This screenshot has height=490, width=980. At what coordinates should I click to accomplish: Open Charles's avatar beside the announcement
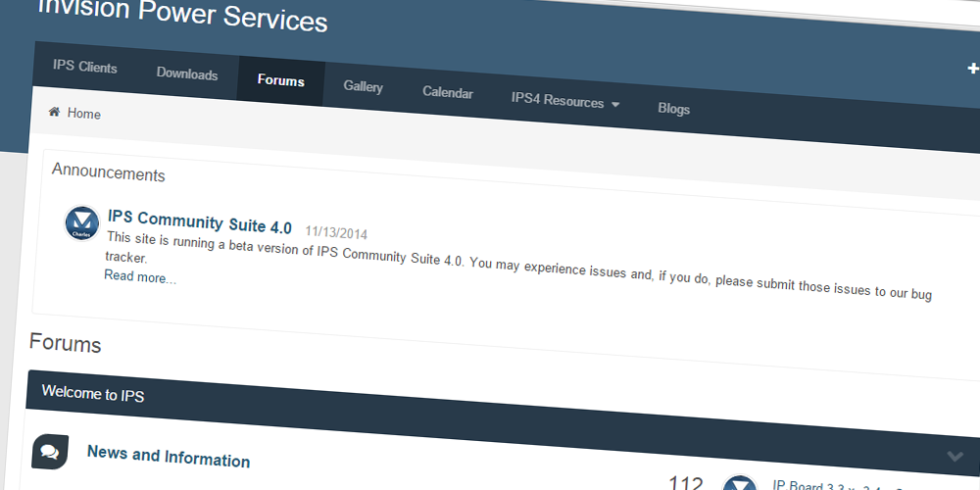click(x=82, y=222)
